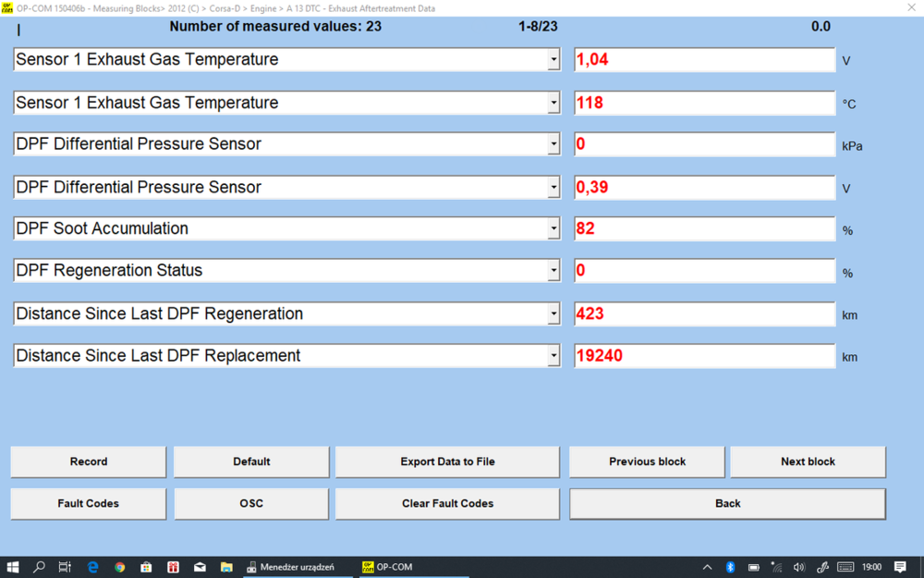This screenshot has width=924, height=578.
Task: Open the touch keyboard from the tray
Action: (x=845, y=566)
